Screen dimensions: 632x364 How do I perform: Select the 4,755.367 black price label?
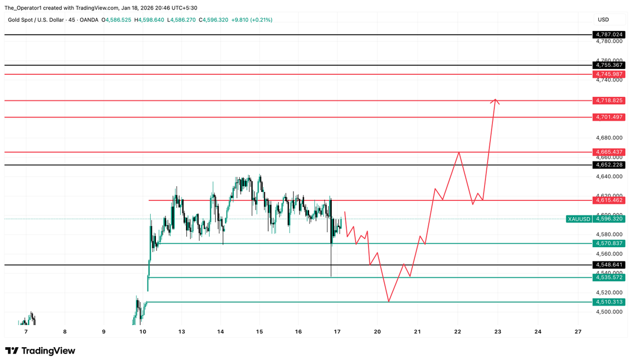(x=609, y=65)
